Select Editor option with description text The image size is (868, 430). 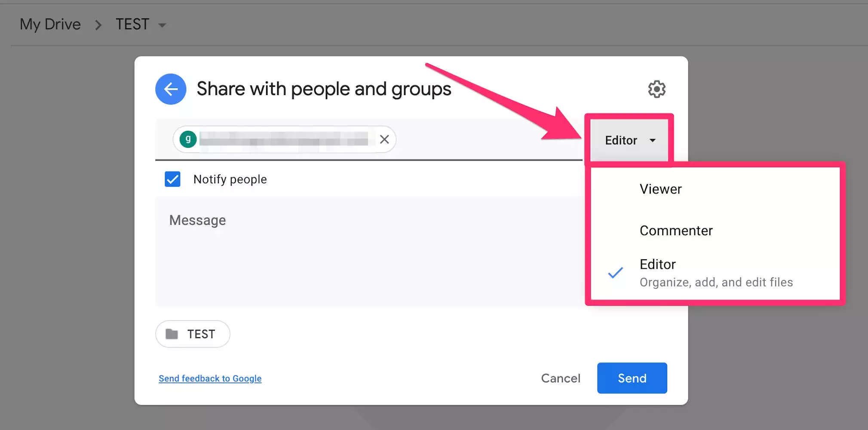point(716,273)
